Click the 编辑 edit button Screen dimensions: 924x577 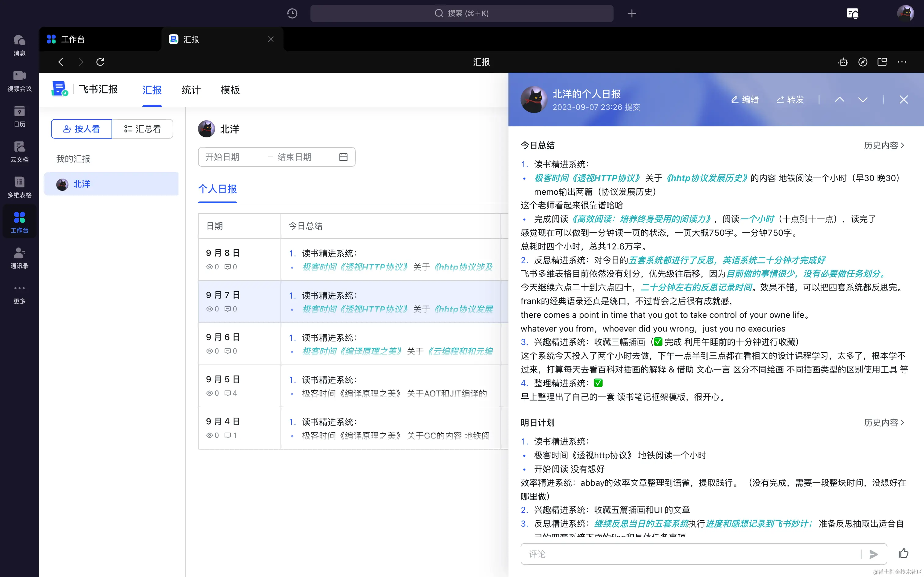(x=745, y=100)
